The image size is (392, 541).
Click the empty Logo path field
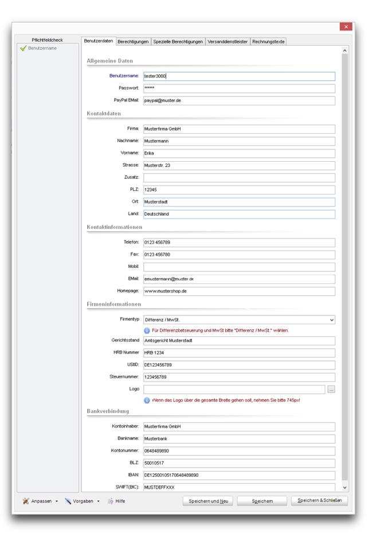pyautogui.click(x=234, y=390)
